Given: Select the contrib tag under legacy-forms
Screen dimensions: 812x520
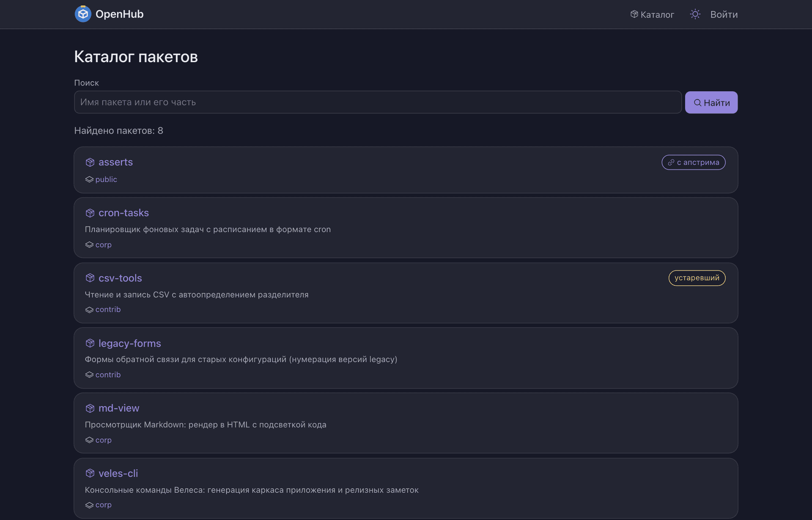Looking at the screenshot, I should 108,375.
